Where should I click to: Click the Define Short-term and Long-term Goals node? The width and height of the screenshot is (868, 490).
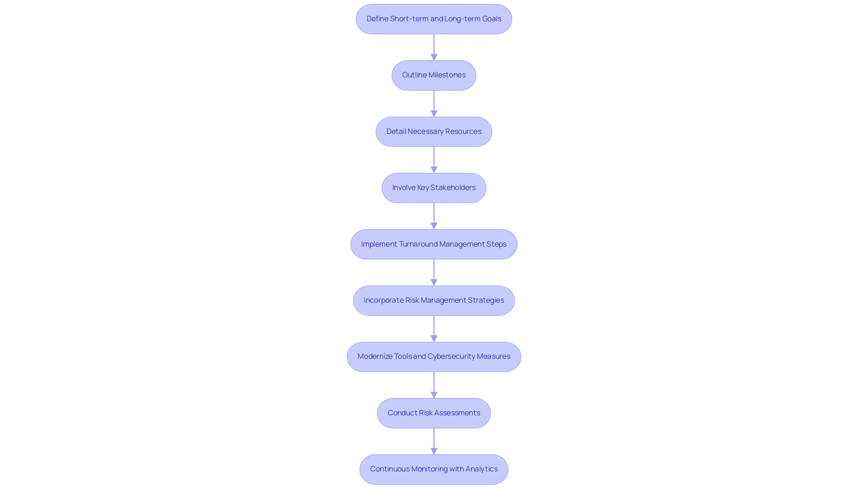coord(434,18)
